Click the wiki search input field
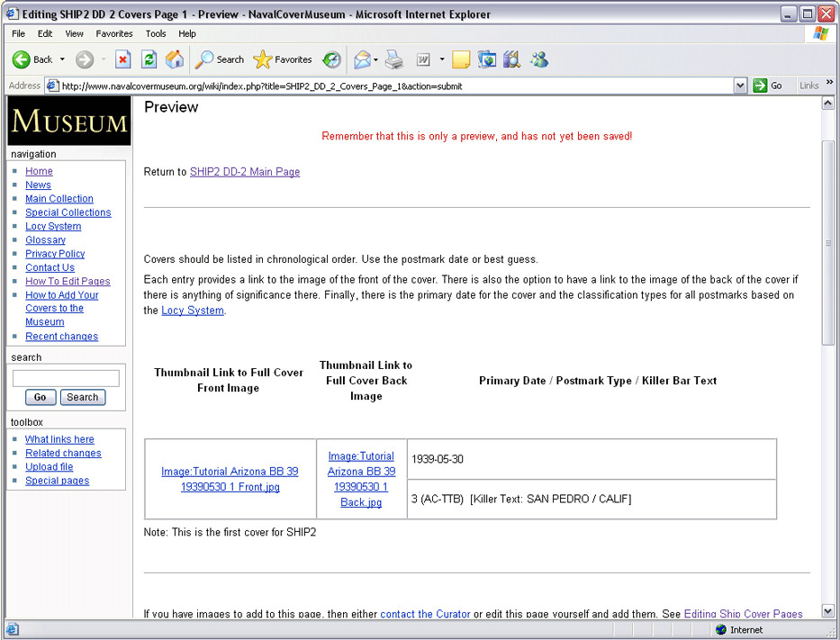This screenshot has width=840, height=640. coord(66,378)
